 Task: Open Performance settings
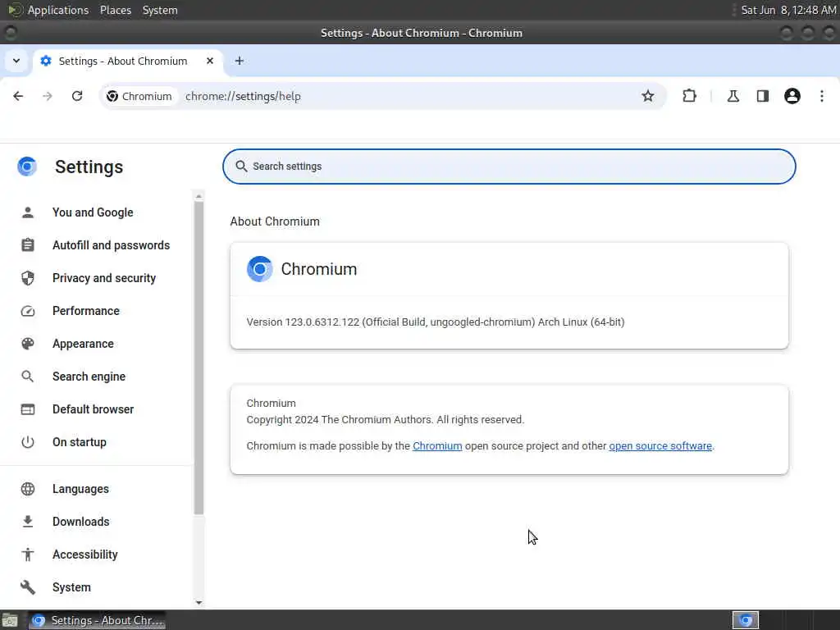[x=85, y=311]
